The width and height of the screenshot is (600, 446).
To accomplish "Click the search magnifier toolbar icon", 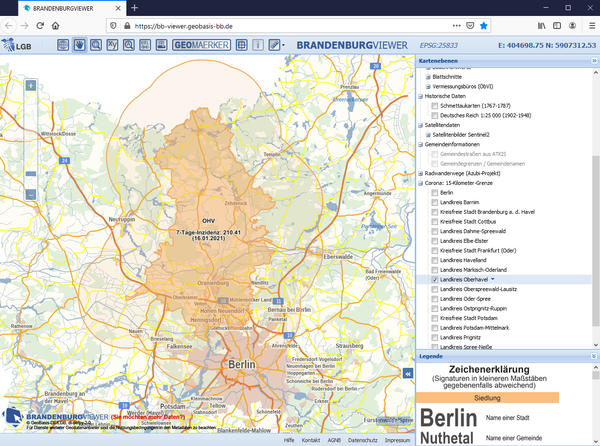I will [x=129, y=45].
